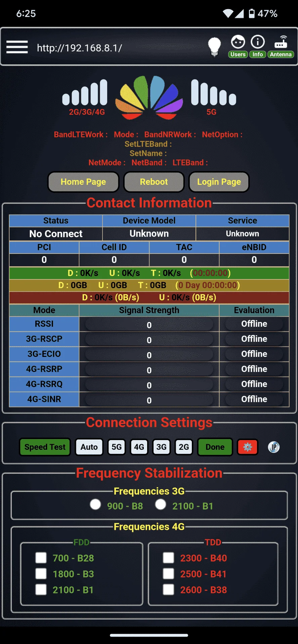This screenshot has height=644, width=298.
Task: Select 900 - B8 3G frequency
Action: click(95, 504)
